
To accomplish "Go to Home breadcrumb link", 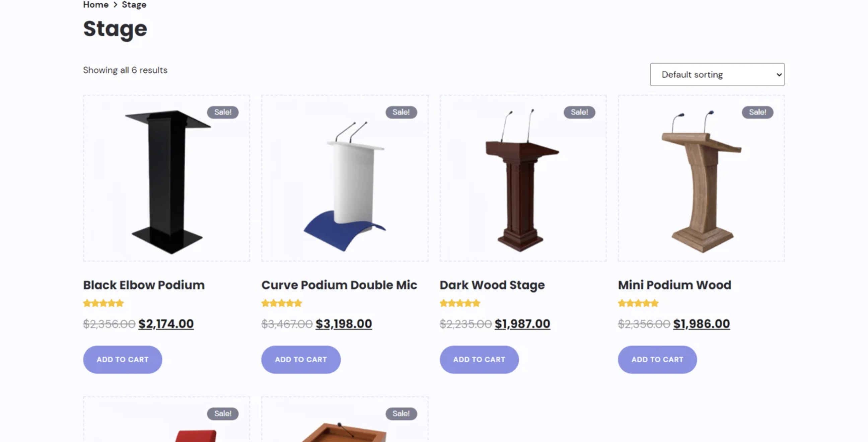I will [x=96, y=4].
